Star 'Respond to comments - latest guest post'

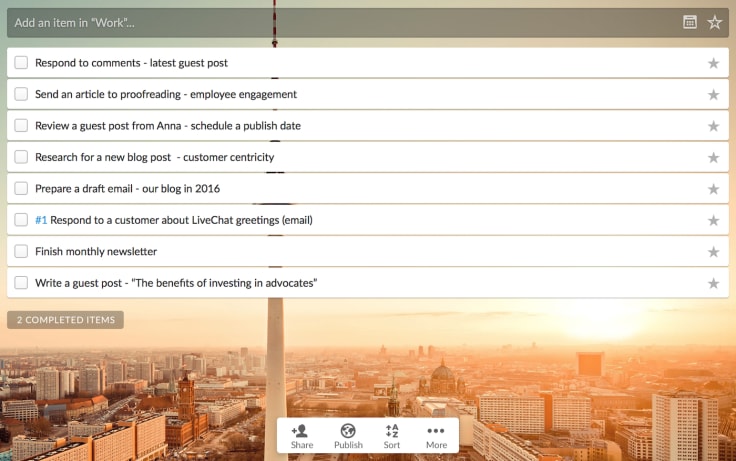pos(713,63)
